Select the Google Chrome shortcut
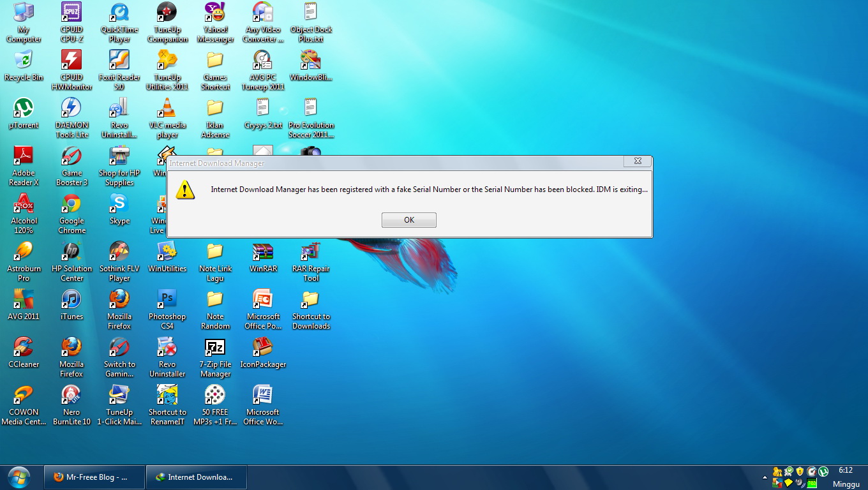Viewport: 868px width, 490px height. tap(71, 214)
